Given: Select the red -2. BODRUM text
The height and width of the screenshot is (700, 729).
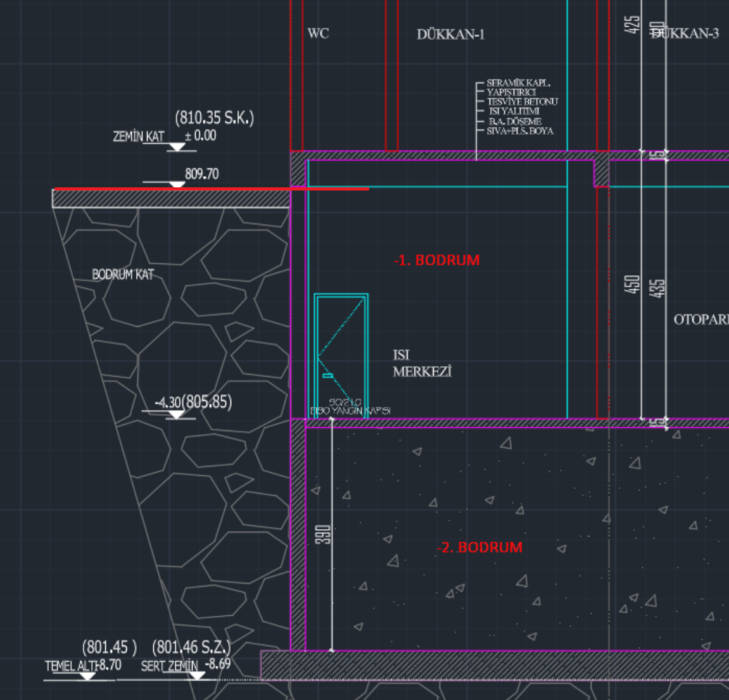Looking at the screenshot, I should (479, 547).
